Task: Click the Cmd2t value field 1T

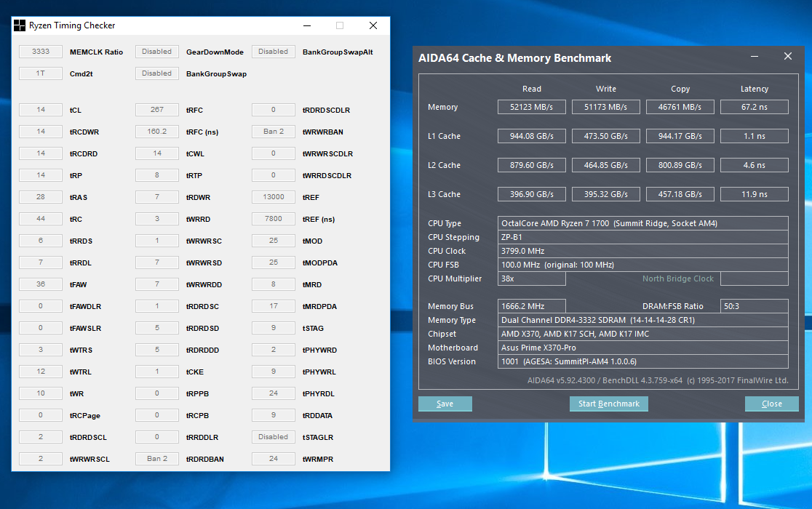Action: (x=41, y=73)
